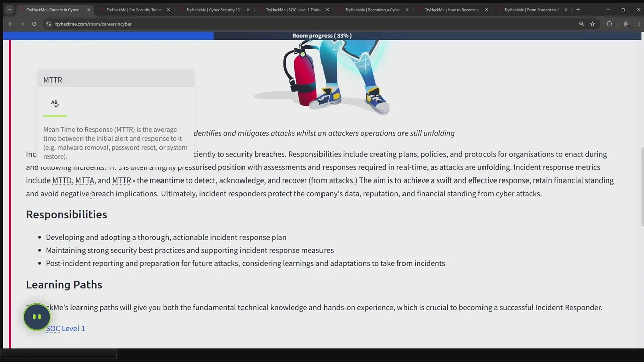Close the Becoming a Cyber tab
Viewport: 644px width, 362px height.
click(x=407, y=10)
